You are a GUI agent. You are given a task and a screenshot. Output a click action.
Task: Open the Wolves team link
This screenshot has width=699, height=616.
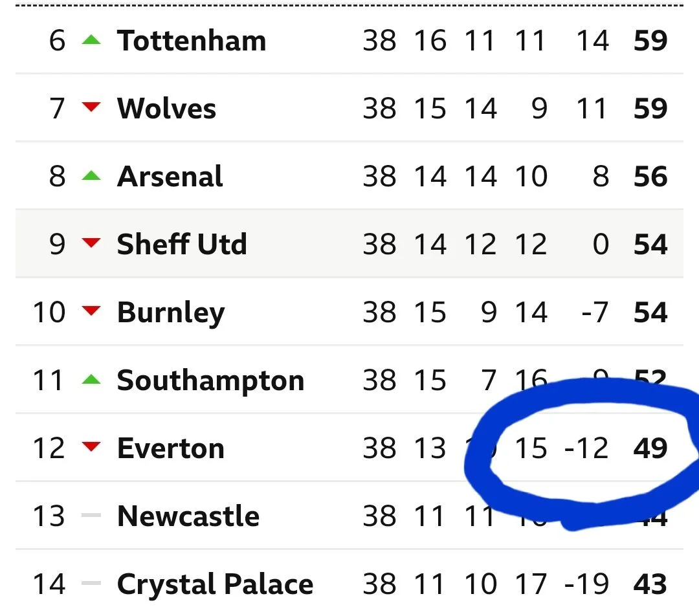pos(166,109)
